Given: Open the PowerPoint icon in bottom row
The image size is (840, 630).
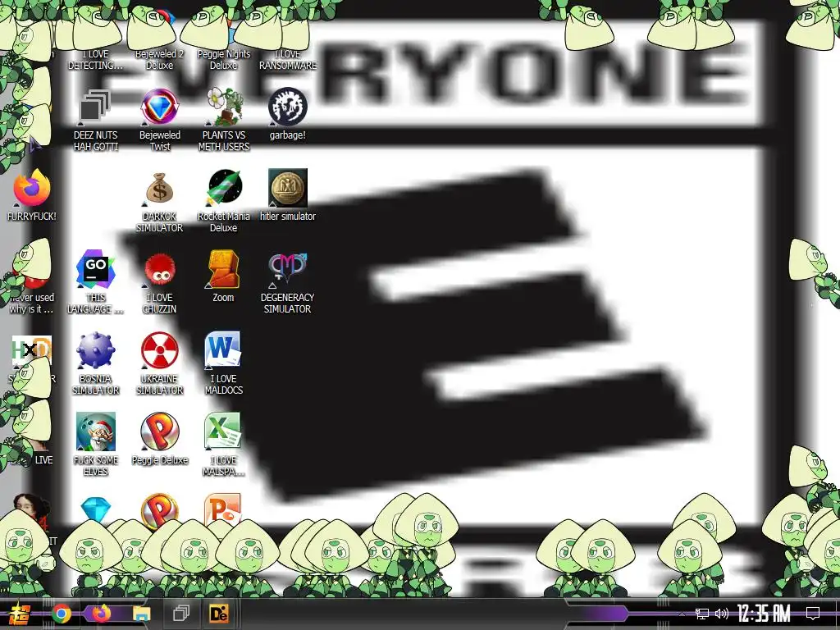Looking at the screenshot, I should tap(223, 509).
